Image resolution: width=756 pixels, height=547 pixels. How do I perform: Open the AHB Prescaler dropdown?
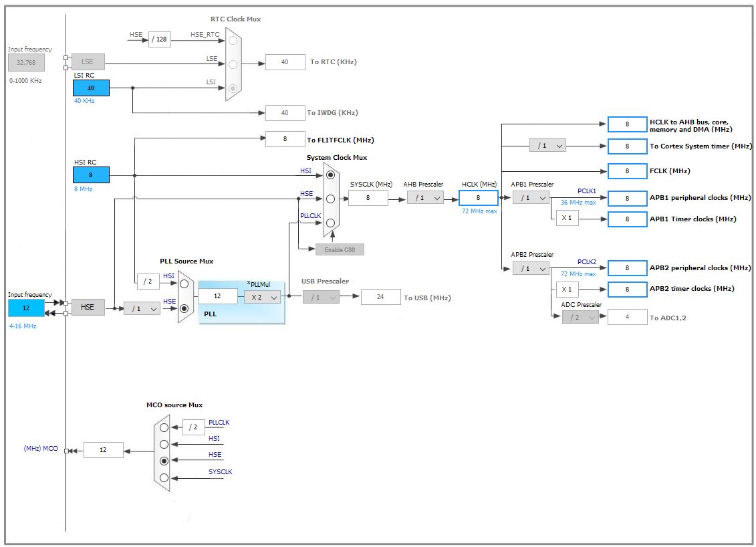(x=425, y=198)
